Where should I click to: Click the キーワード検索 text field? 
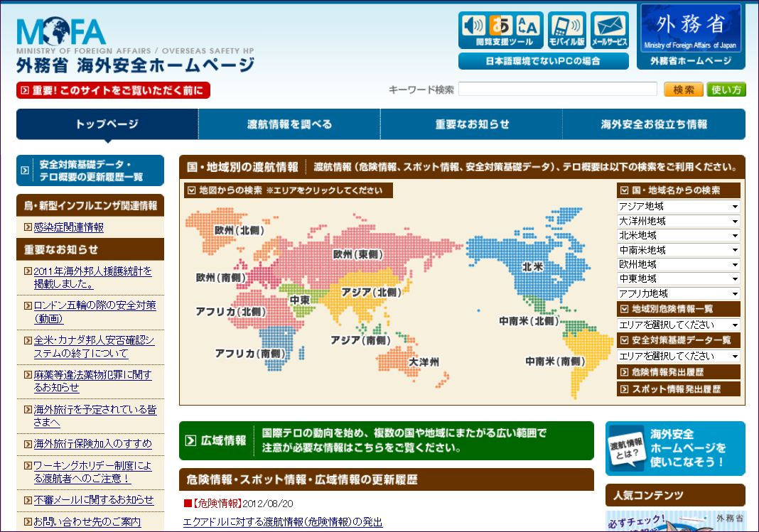point(557,89)
